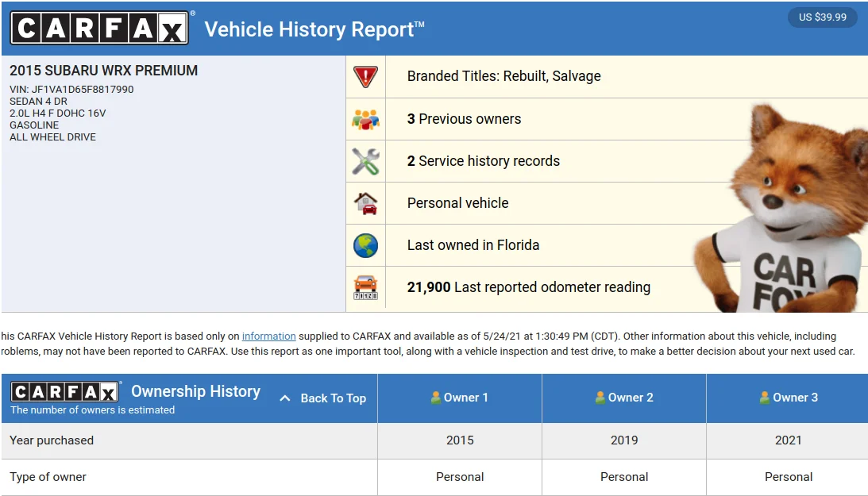The height and width of the screenshot is (496, 868).
Task: Select the Owner 2 column header
Action: 624,398
